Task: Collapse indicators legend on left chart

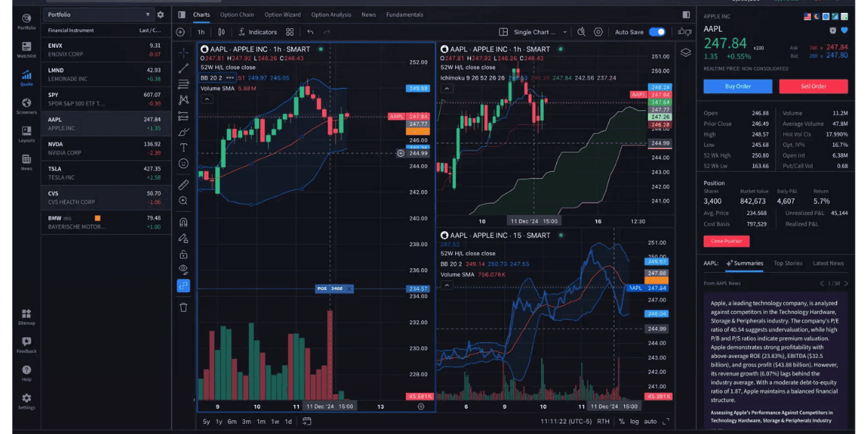Action: pos(206,98)
